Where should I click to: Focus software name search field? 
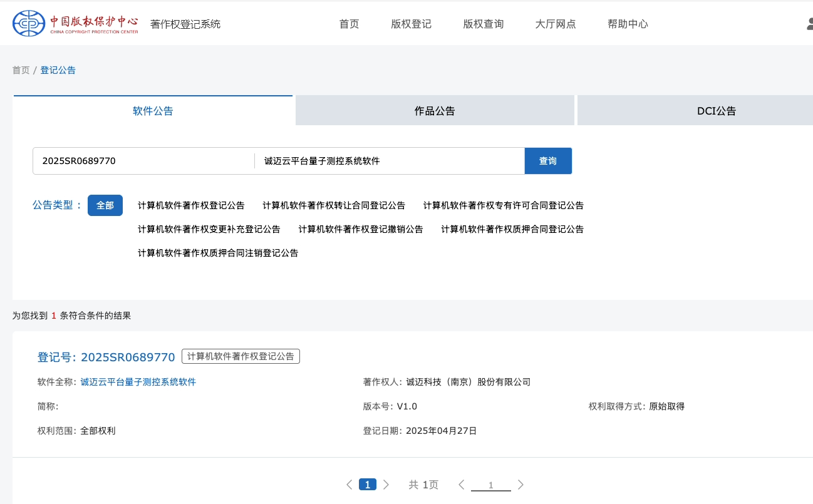pos(390,161)
